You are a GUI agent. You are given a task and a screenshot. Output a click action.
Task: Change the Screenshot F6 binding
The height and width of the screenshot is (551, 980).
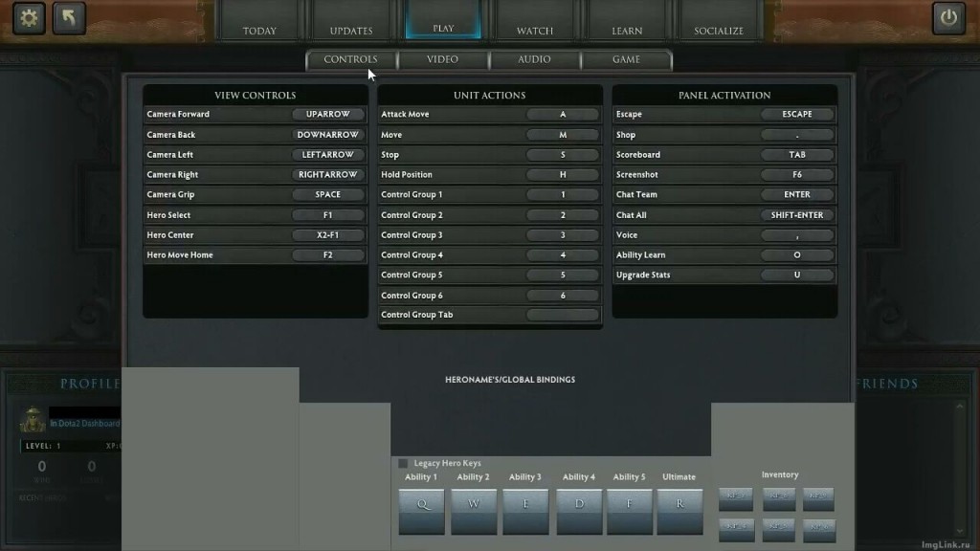[797, 175]
